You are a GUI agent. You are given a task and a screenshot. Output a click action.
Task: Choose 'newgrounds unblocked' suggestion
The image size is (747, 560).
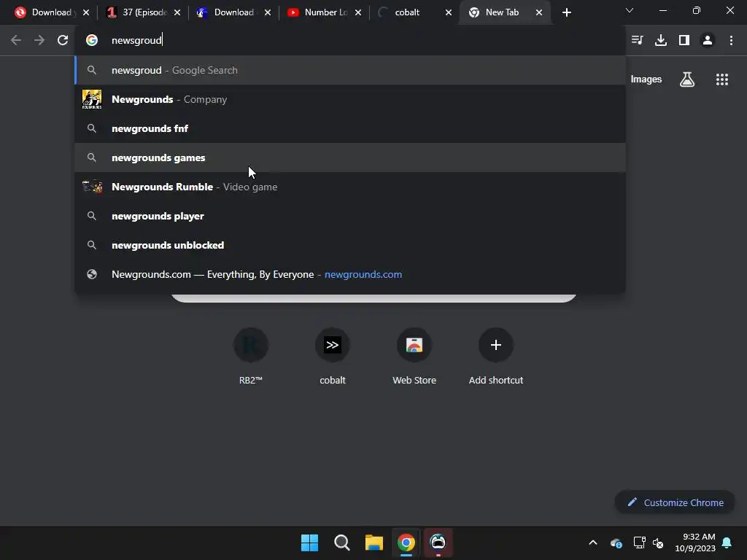pyautogui.click(x=350, y=245)
